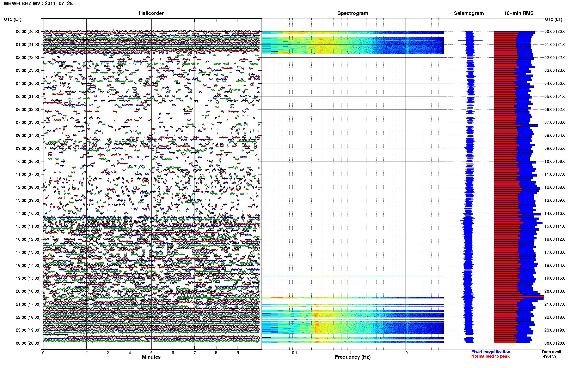Click the longest RMS bar after 20:00
Screen dimensions: 588x368
[x=519, y=297]
